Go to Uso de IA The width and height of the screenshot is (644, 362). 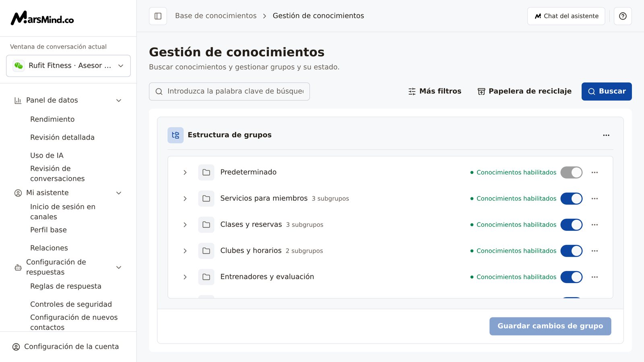47,156
